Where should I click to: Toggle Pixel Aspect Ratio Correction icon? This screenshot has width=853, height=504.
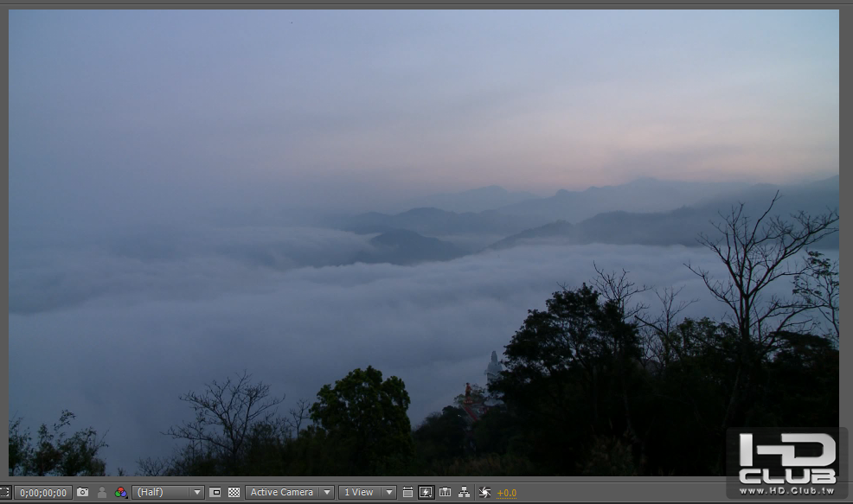point(407,493)
